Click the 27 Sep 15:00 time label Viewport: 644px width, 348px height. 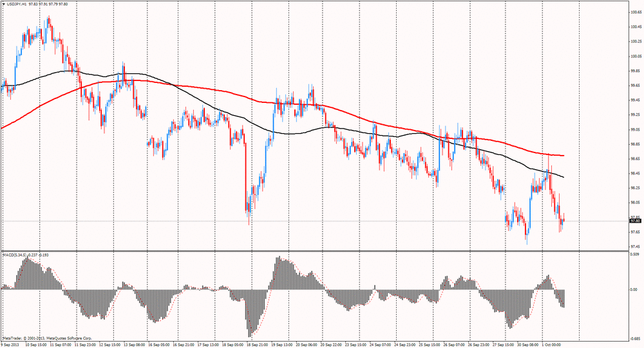tap(504, 345)
